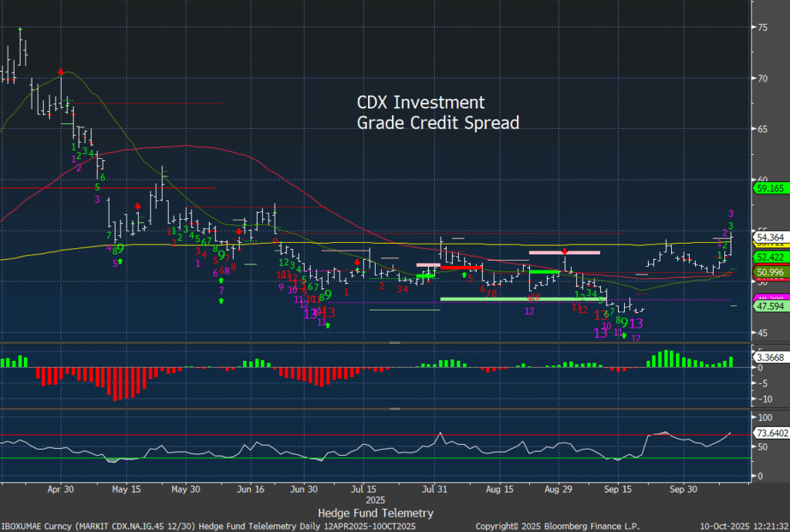Screen dimensions: 790x532
Task: Click the Sep 15 date axis label
Action: 619,489
